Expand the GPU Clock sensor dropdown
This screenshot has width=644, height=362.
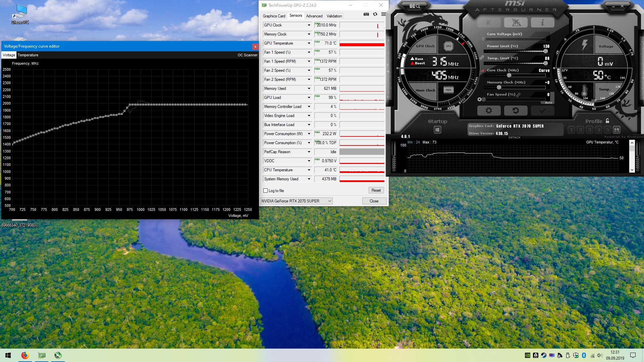pyautogui.click(x=309, y=25)
